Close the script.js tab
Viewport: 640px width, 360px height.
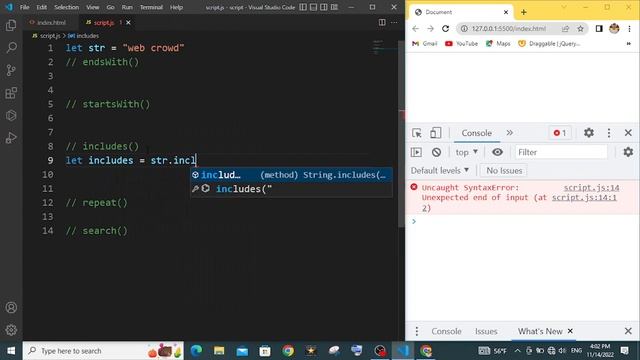128,22
